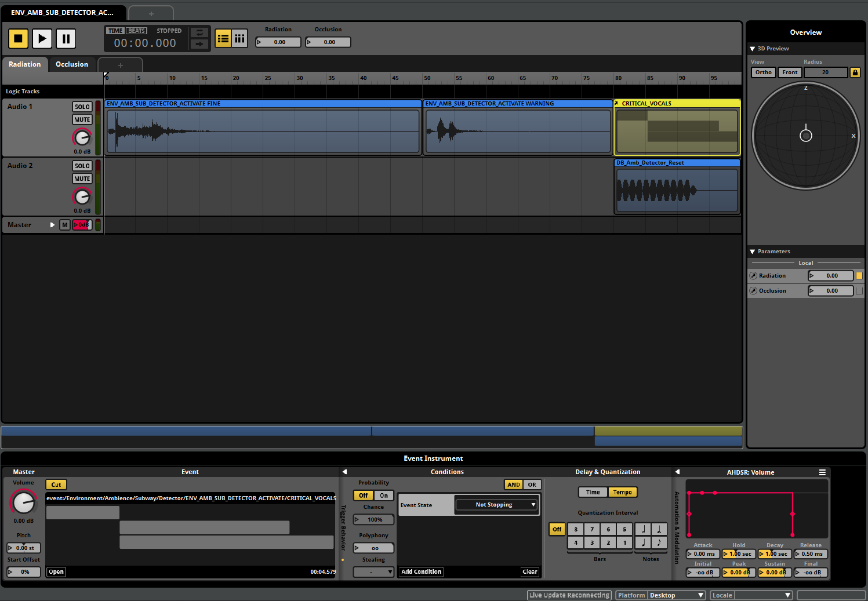Click the Add Condition button
This screenshot has height=601, width=868.
[422, 572]
